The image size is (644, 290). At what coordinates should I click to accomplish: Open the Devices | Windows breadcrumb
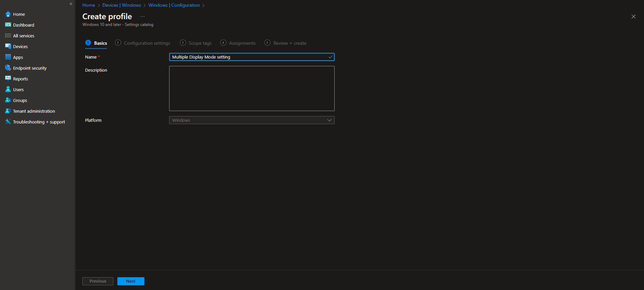point(122,5)
